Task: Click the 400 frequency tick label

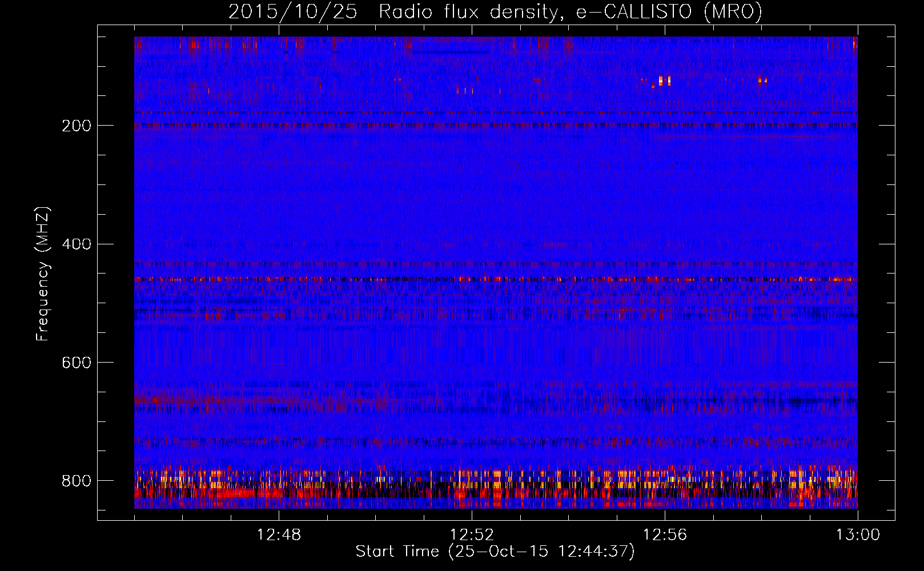Action: point(77,244)
